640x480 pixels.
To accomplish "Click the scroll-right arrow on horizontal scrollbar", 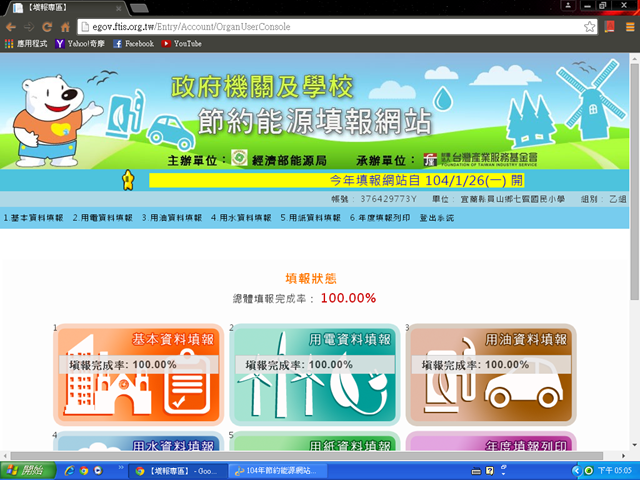I will (623, 456).
